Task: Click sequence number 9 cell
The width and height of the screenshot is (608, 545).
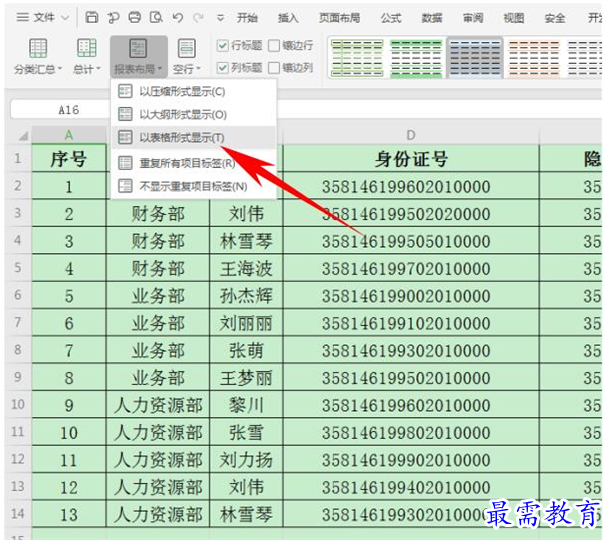Action: [x=69, y=405]
